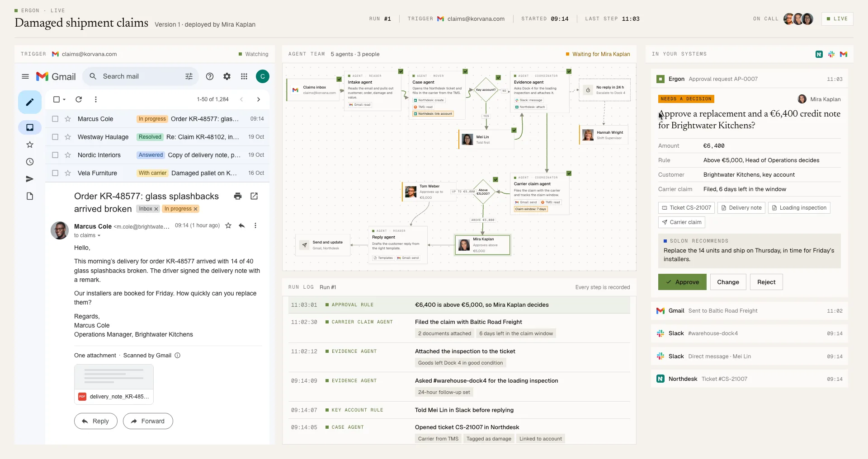The height and width of the screenshot is (459, 868).
Task: Star the Vela Furniture email row
Action: pyautogui.click(x=68, y=173)
